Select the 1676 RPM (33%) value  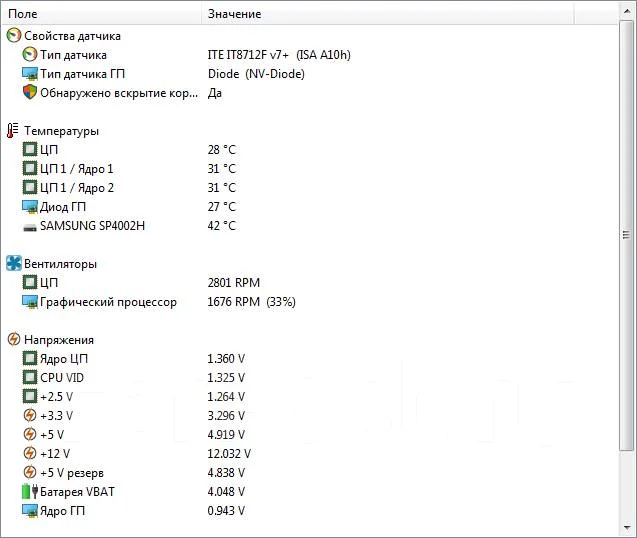pyautogui.click(x=251, y=302)
